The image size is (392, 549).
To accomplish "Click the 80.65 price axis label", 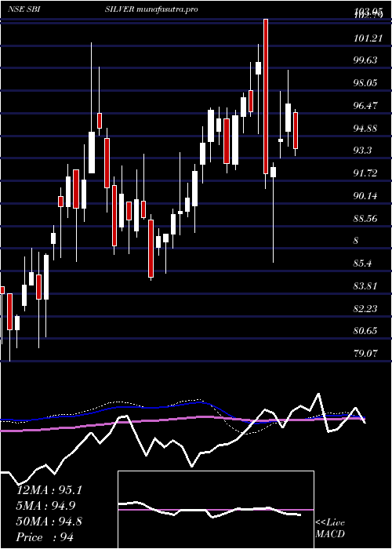I will (x=365, y=331).
